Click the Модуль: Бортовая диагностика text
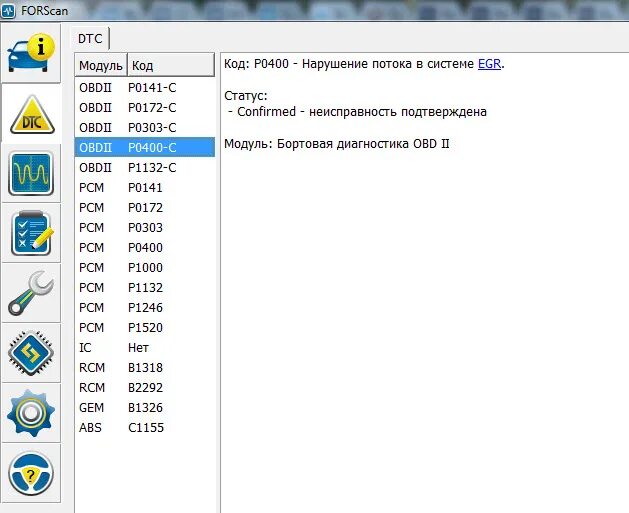Image resolution: width=629 pixels, height=513 pixels. click(x=337, y=144)
